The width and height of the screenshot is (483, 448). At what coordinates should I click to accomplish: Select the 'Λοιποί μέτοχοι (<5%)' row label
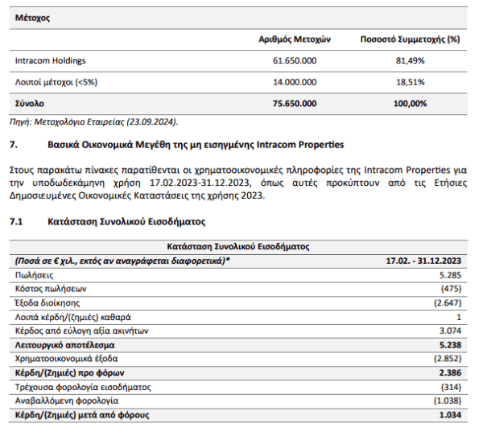point(56,82)
